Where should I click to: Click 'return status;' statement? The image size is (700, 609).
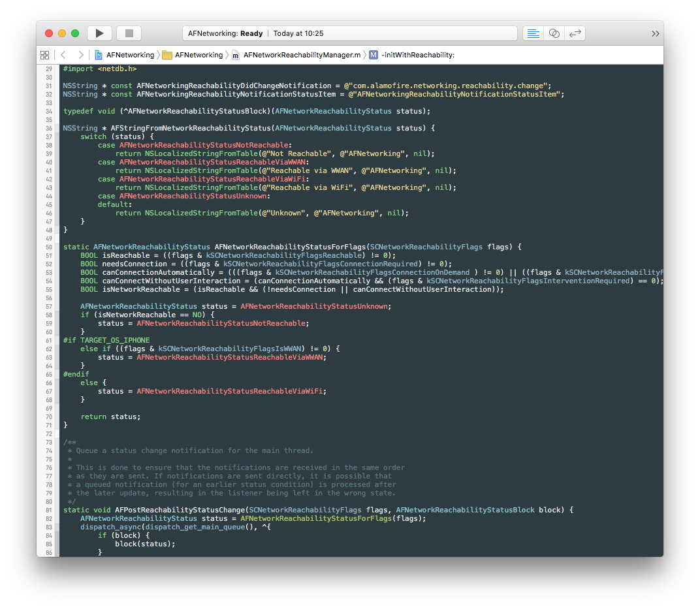click(x=111, y=416)
